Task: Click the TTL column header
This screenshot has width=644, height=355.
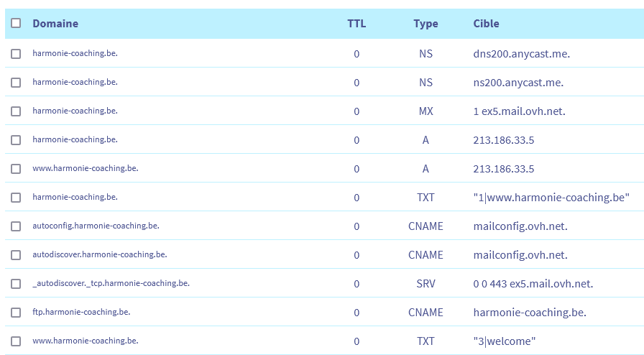Action: (x=356, y=23)
